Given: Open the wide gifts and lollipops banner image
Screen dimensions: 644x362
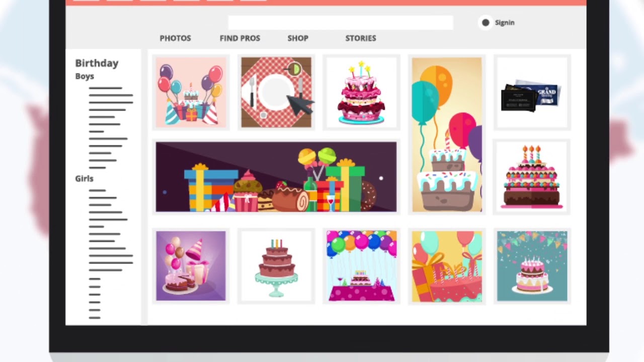Looking at the screenshot, I should pyautogui.click(x=276, y=177).
